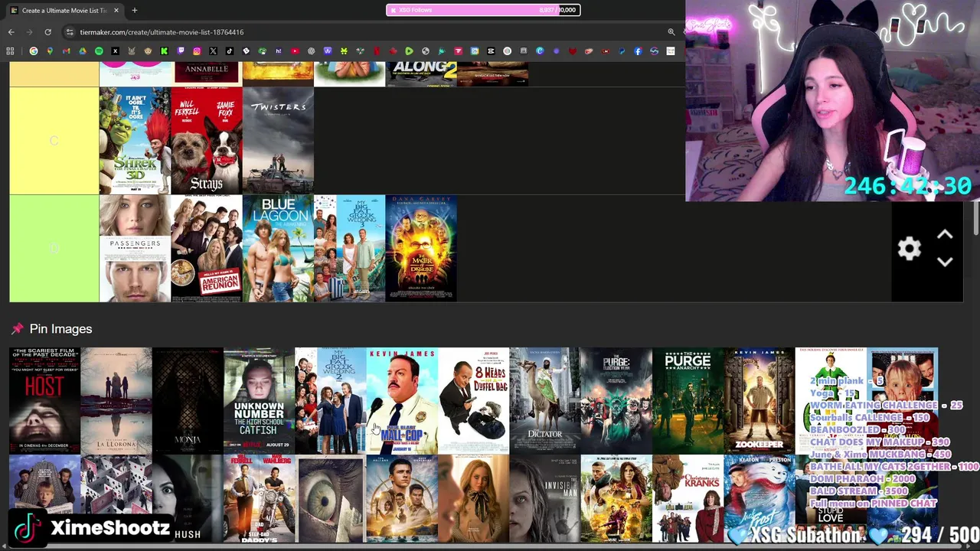Select the Blue Lagoon poster
This screenshot has height=551, width=980.
[x=278, y=249]
